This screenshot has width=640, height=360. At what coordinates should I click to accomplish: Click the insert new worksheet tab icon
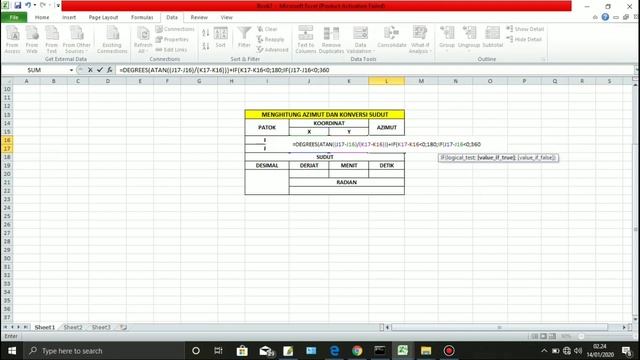(x=123, y=327)
